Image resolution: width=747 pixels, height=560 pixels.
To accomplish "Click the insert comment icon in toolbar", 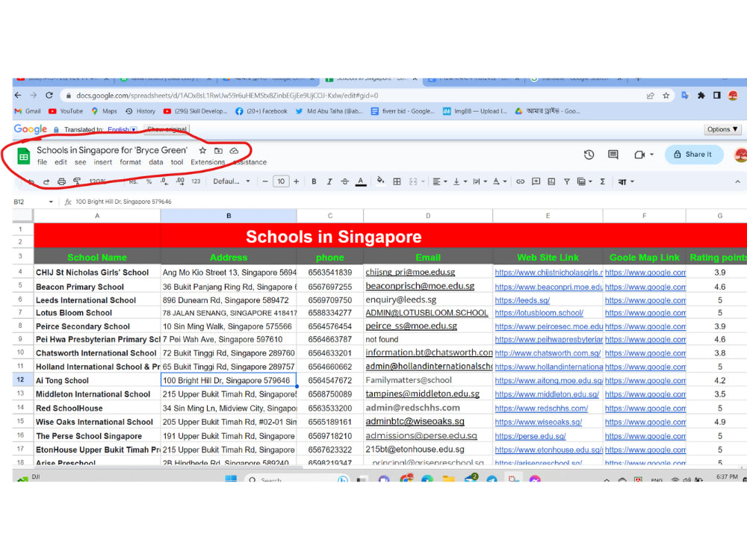I will click(x=536, y=181).
